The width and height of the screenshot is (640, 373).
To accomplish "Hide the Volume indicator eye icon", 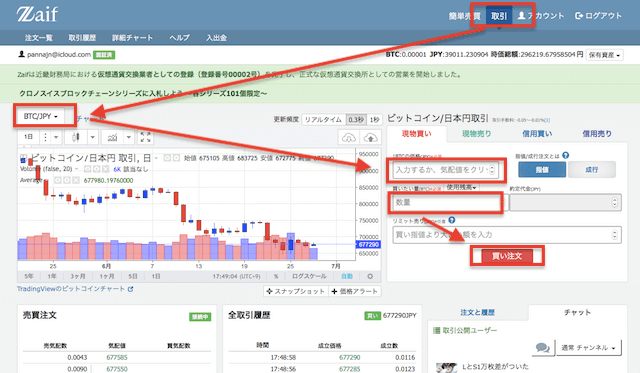I will pyautogui.click(x=88, y=169).
